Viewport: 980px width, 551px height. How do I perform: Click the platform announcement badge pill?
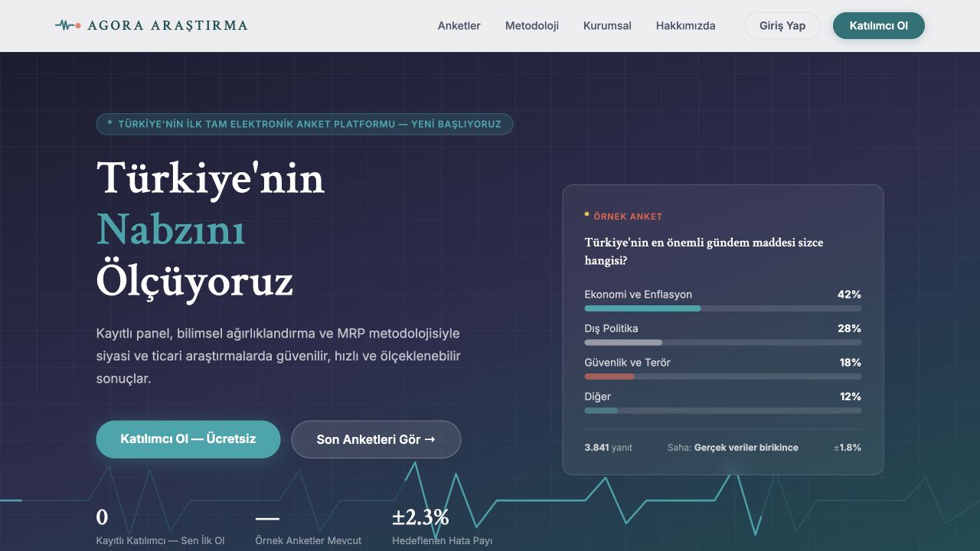click(305, 124)
